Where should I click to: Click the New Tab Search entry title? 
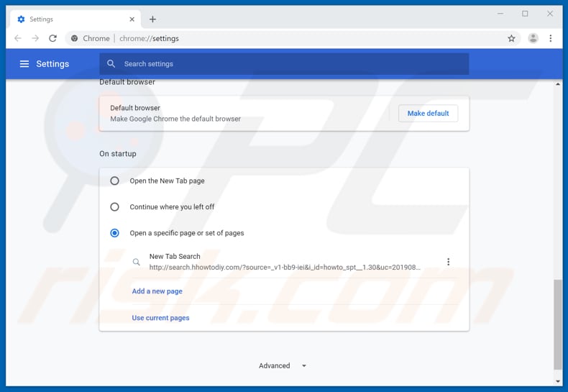[175, 256]
